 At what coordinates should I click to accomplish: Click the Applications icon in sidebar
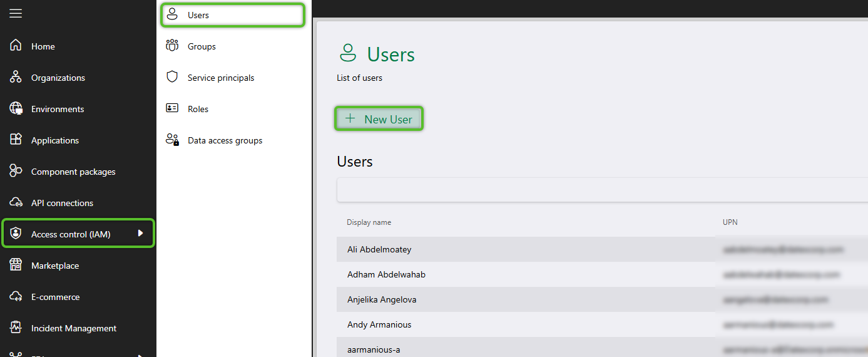(16, 140)
